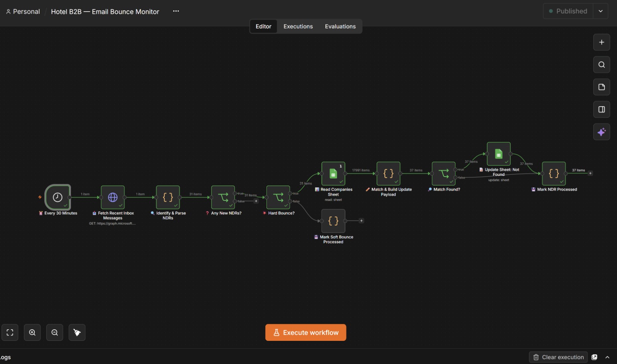Screen dimensions: 617x364
Task: Fit the workflow to view
Action: [x=10, y=332]
